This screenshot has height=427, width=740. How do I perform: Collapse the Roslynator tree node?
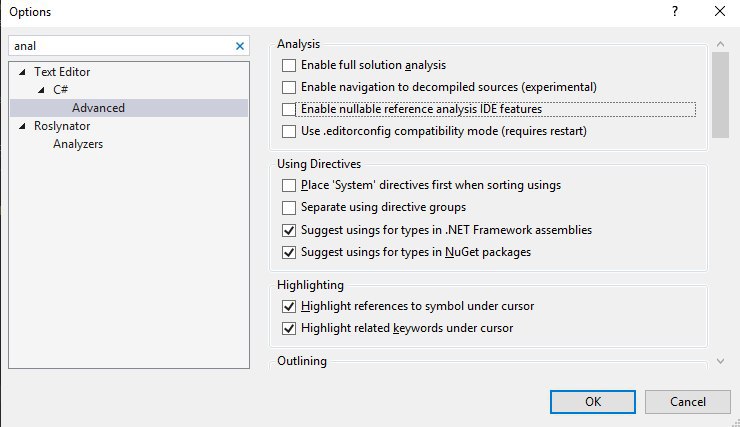(22, 126)
